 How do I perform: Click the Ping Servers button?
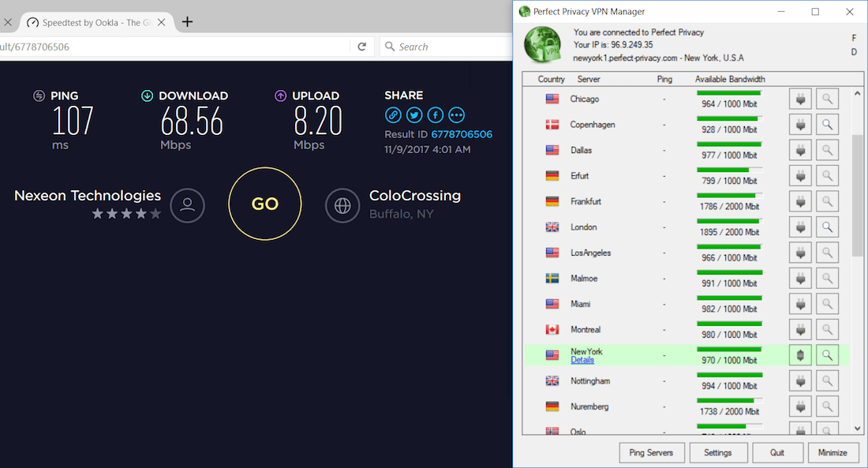(652, 452)
